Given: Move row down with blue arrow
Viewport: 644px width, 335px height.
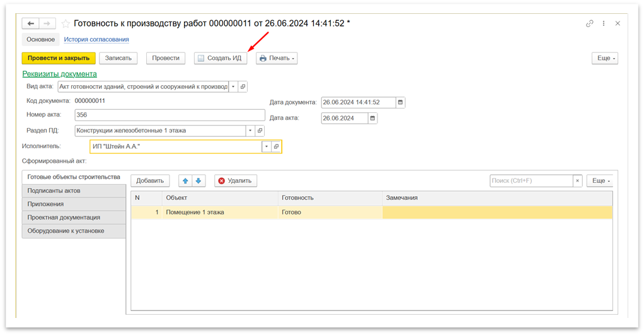Looking at the screenshot, I should point(198,180).
